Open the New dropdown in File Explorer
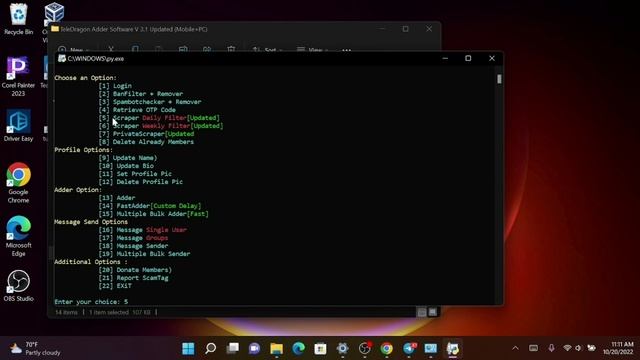The height and width of the screenshot is (360, 640). pos(73,50)
